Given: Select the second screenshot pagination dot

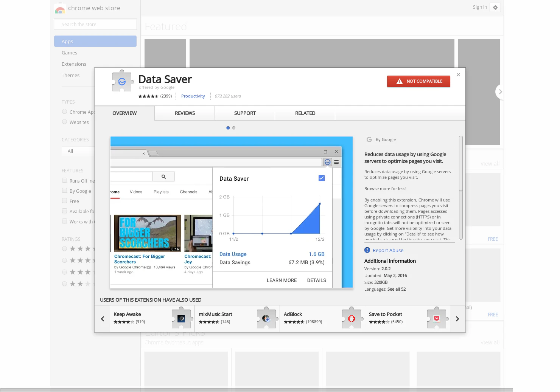Looking at the screenshot, I should (234, 128).
